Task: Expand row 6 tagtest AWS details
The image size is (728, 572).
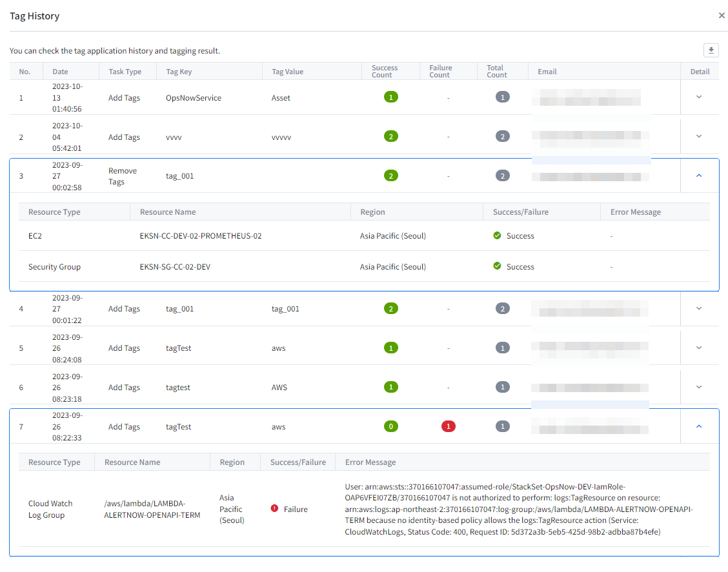Action: click(x=699, y=387)
